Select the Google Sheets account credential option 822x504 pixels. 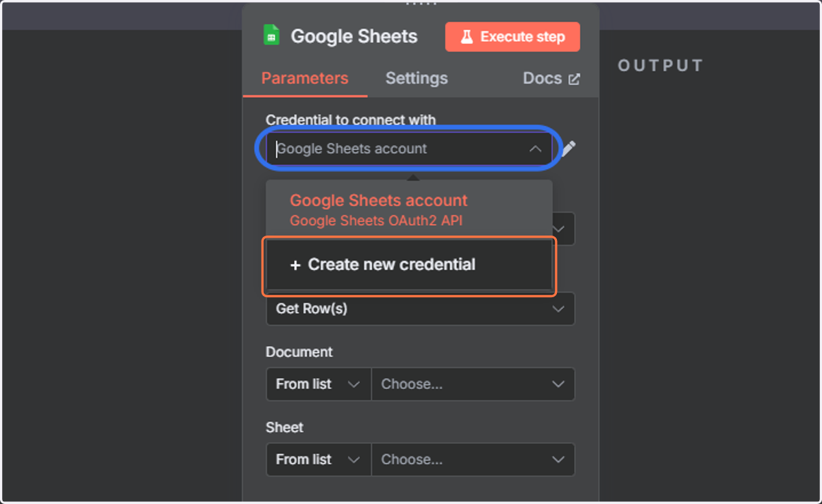point(409,210)
